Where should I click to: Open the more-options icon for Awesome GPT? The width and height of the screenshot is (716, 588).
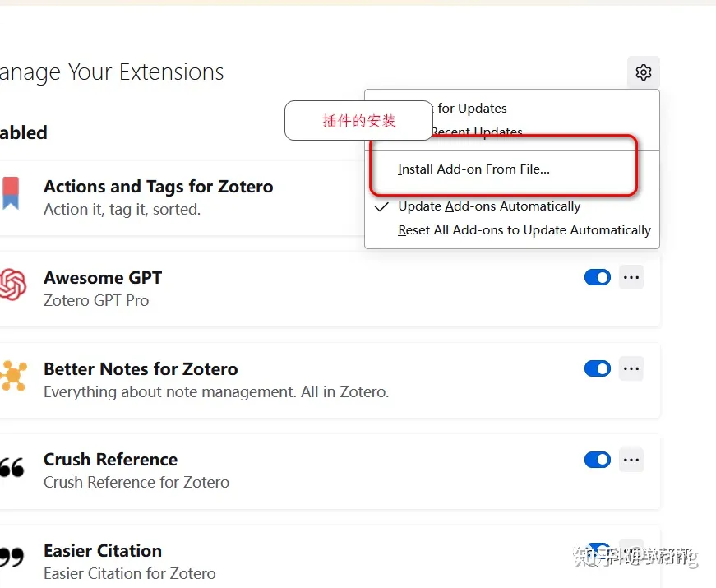[x=631, y=277]
